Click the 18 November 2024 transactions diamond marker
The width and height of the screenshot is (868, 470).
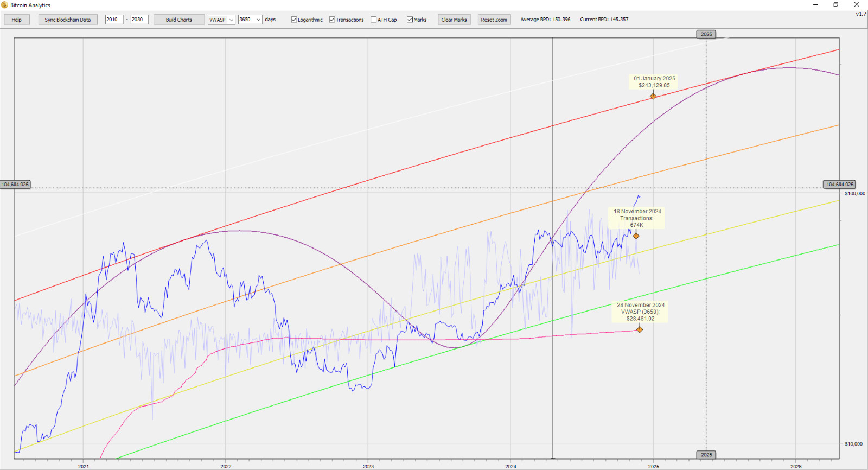(x=636, y=236)
